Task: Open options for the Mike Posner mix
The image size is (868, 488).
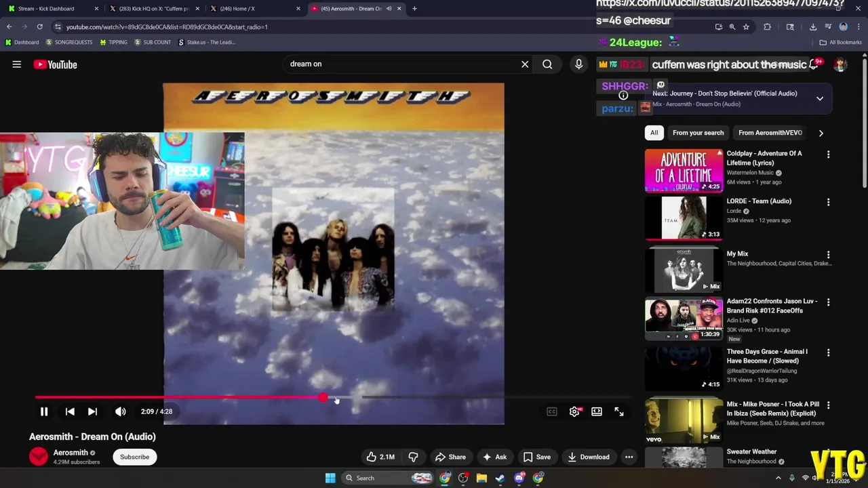Action: pyautogui.click(x=828, y=405)
